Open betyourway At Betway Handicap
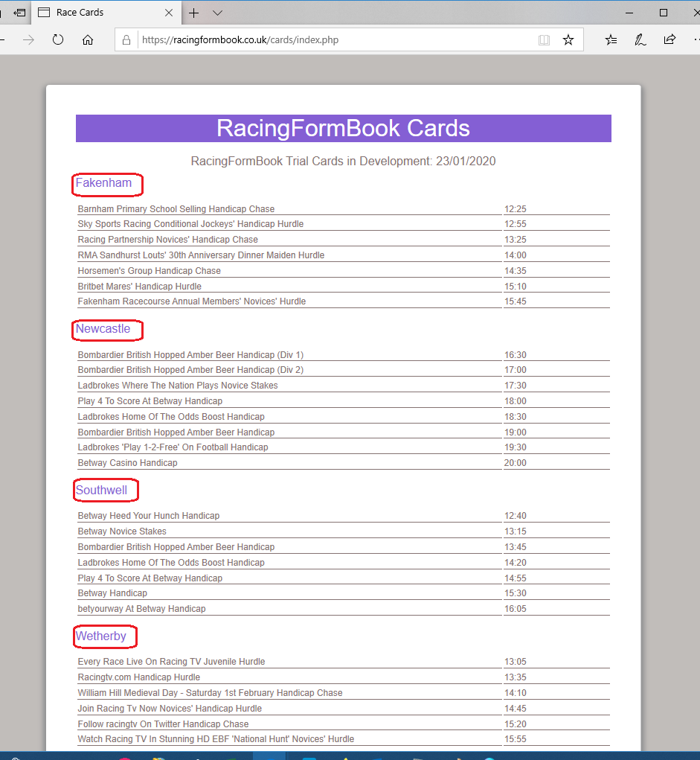The image size is (700, 760). coord(141,609)
